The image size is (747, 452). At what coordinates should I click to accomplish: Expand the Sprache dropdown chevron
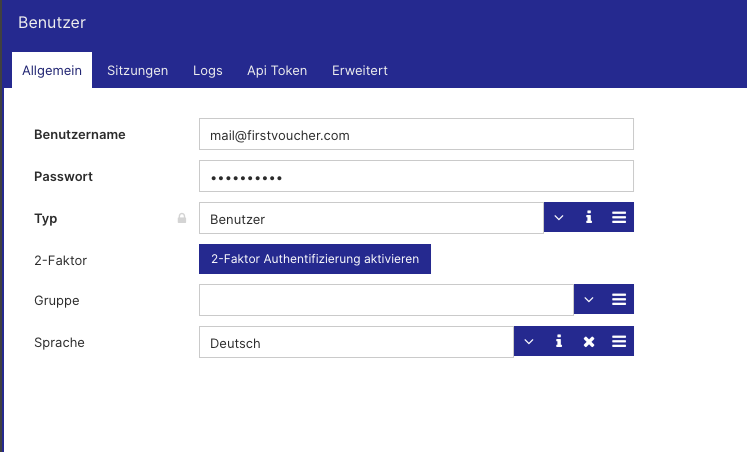coord(529,341)
